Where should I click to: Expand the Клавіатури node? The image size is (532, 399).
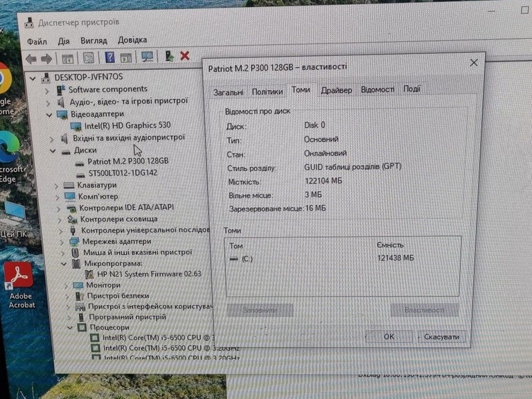point(57,186)
